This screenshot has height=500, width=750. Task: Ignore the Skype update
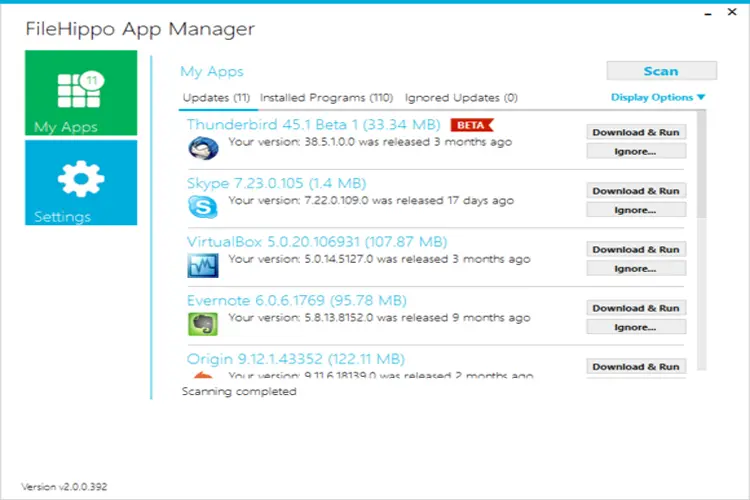pyautogui.click(x=636, y=210)
